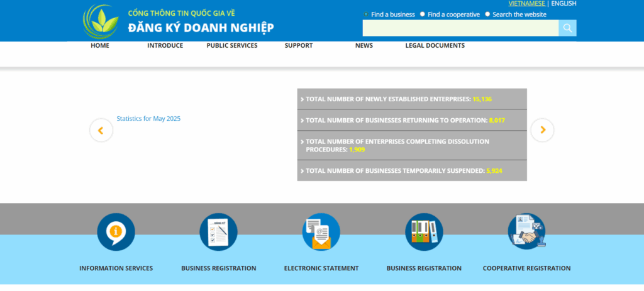This screenshot has height=291, width=644.
Task: Expand Businesses returning to operation row
Action: (x=412, y=120)
